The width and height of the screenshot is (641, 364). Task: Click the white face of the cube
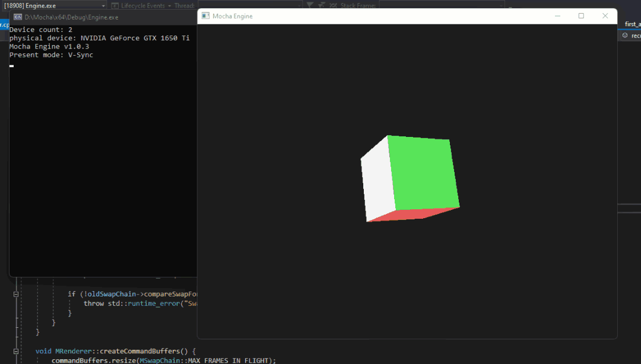point(378,180)
